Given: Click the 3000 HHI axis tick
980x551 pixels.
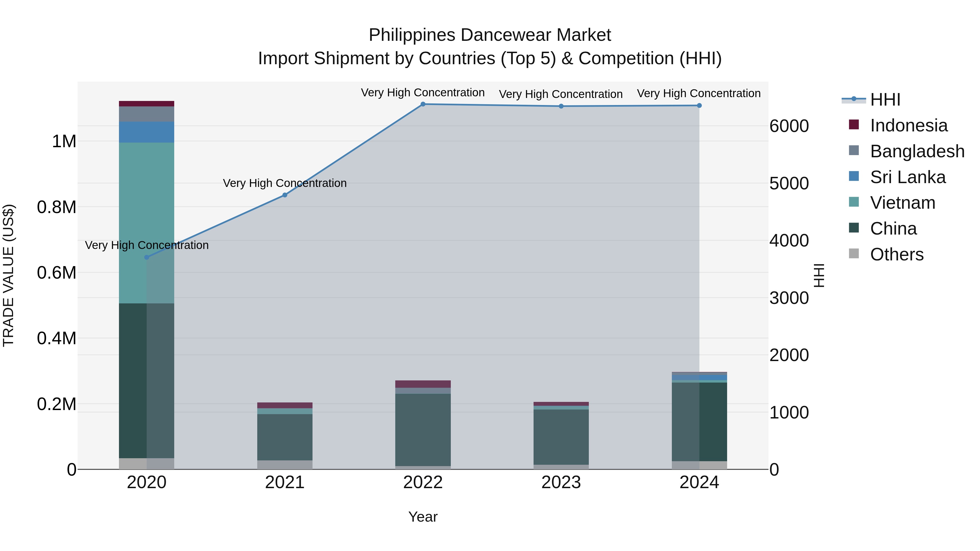Looking at the screenshot, I should 789,298.
